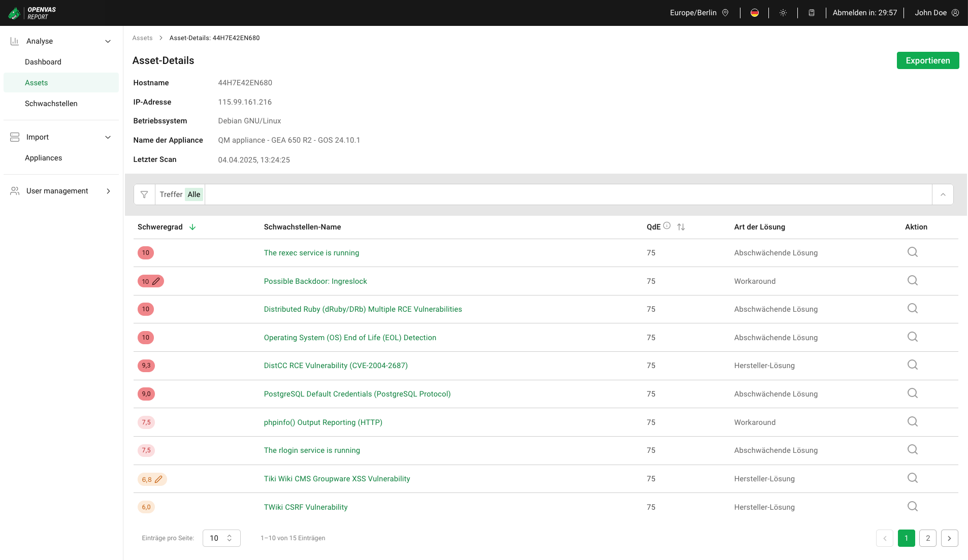The width and height of the screenshot is (968, 560).
Task: Select Assets in the sidebar
Action: [61, 83]
